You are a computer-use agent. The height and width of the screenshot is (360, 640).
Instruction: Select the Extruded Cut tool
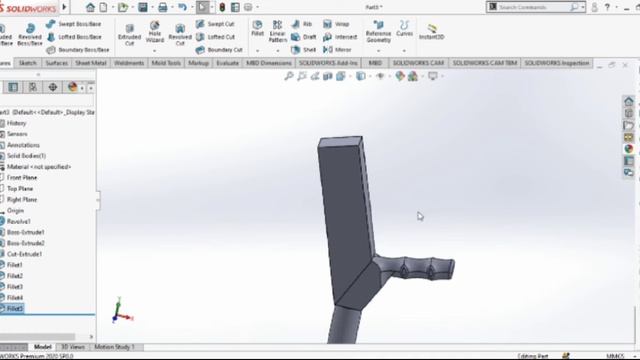coord(129,34)
